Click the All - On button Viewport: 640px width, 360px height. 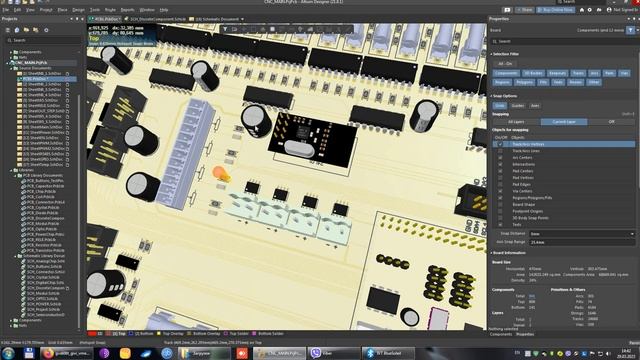[505, 64]
